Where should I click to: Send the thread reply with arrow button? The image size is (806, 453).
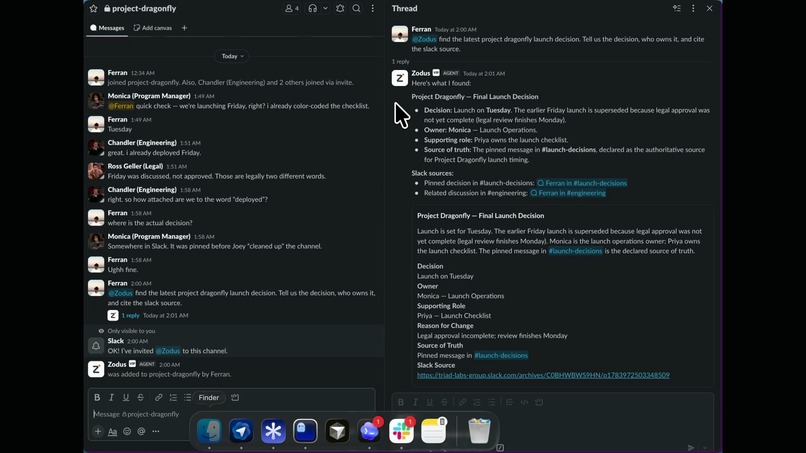tap(691, 447)
